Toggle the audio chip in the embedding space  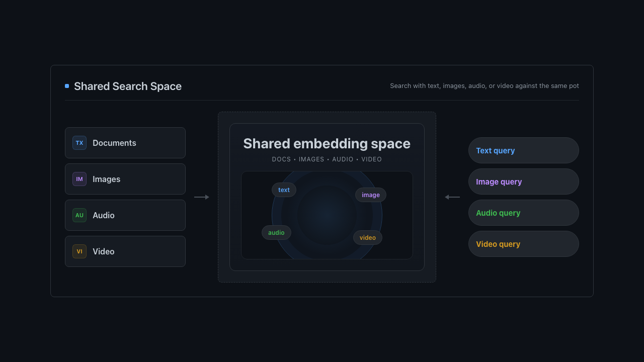276,232
